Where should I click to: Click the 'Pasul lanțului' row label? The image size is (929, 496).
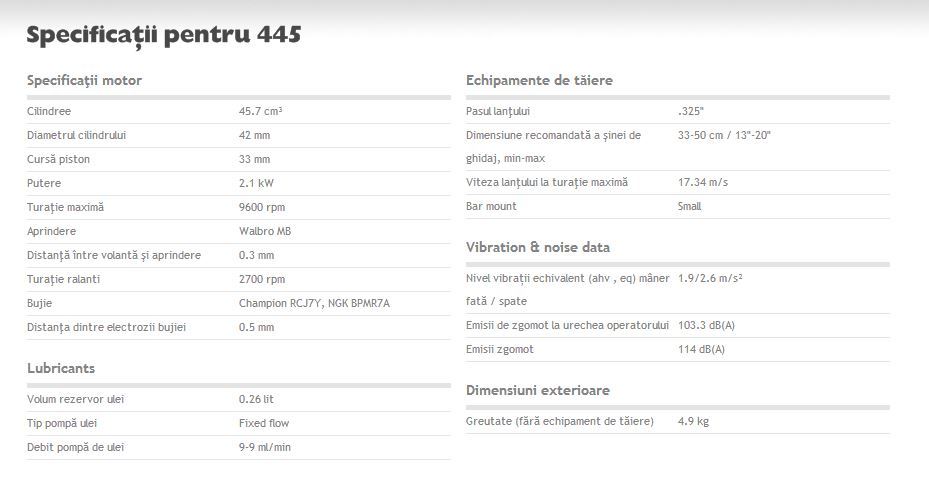click(497, 111)
